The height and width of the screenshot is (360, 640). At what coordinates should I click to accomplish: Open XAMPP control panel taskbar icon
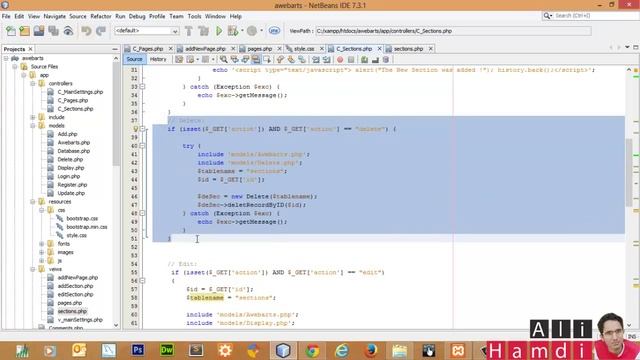pyautogui.click(x=458, y=350)
